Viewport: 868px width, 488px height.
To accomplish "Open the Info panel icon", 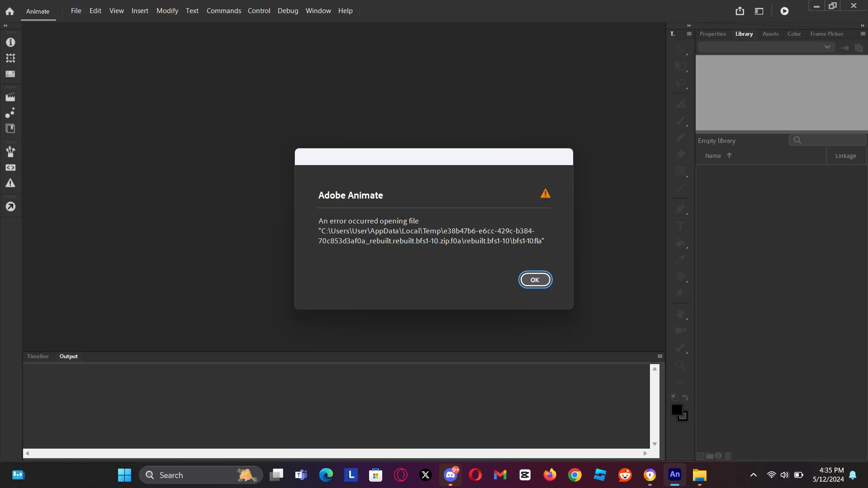I will (10, 42).
